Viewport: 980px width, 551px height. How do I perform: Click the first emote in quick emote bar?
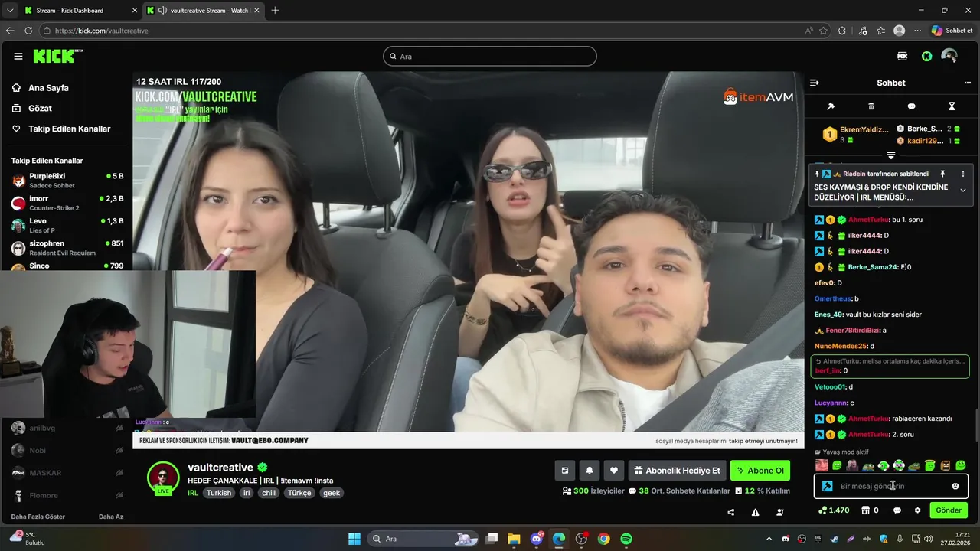click(822, 465)
